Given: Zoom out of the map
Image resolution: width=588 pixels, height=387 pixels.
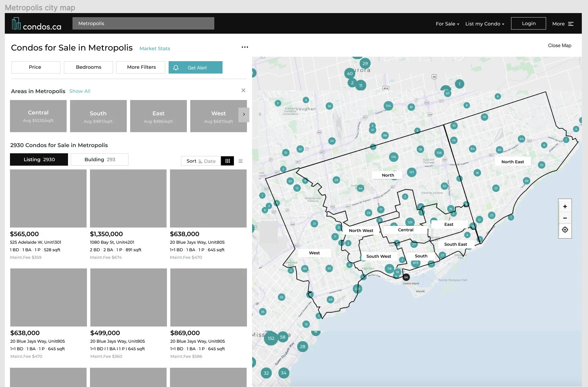Looking at the screenshot, I should click(x=565, y=218).
